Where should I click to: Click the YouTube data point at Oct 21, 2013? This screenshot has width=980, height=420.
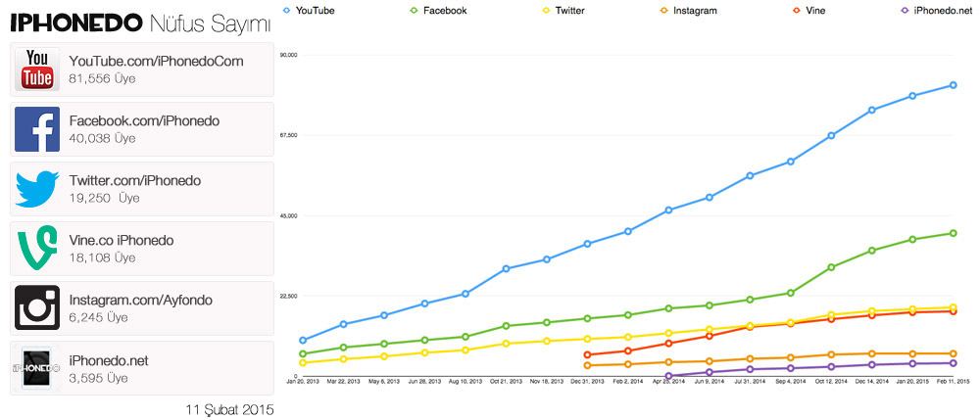pyautogui.click(x=507, y=269)
